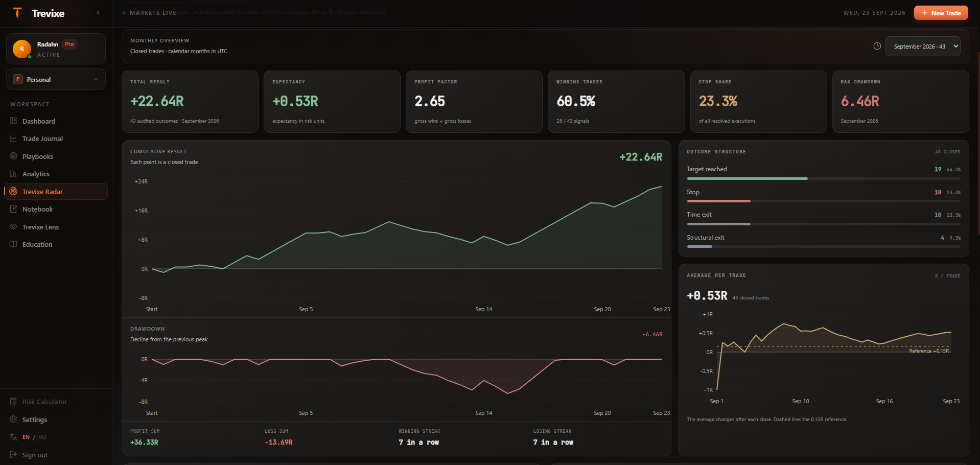Start a New Trade

coord(941,13)
